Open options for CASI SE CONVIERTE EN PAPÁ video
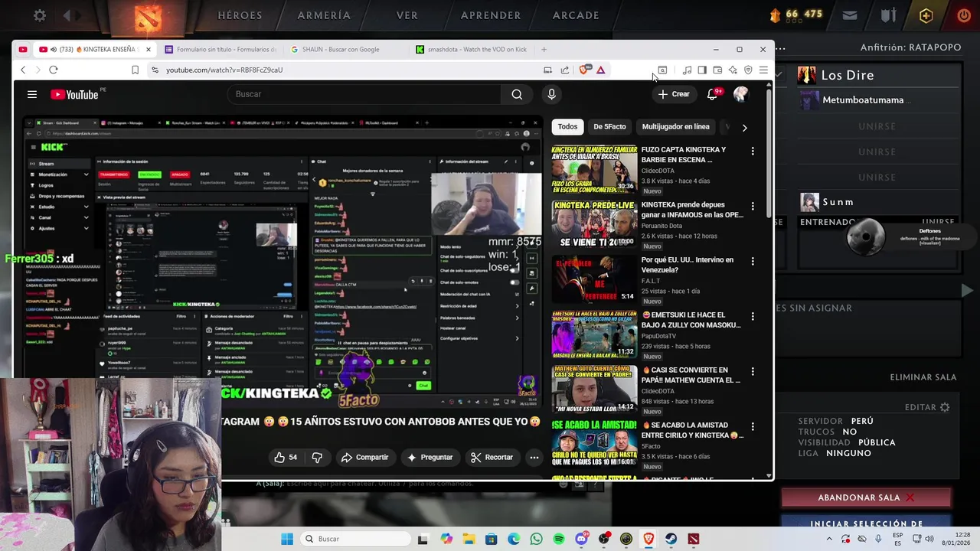 click(x=753, y=371)
